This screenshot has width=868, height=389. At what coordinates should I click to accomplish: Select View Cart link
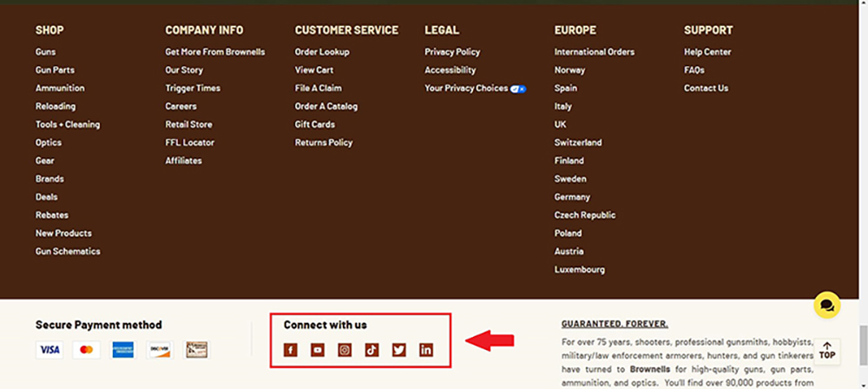314,70
